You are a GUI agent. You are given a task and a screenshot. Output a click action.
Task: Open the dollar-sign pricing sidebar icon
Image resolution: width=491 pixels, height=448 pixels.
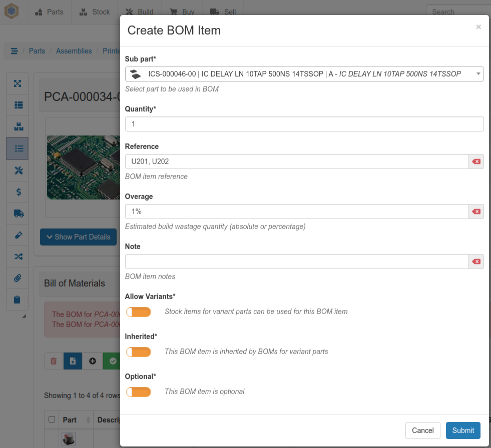tap(18, 192)
